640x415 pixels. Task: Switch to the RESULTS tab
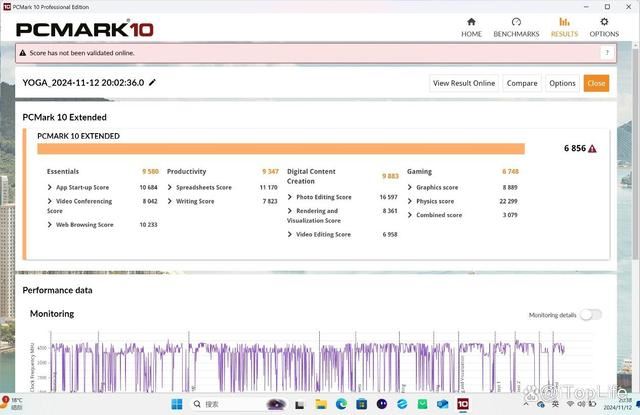(x=564, y=27)
